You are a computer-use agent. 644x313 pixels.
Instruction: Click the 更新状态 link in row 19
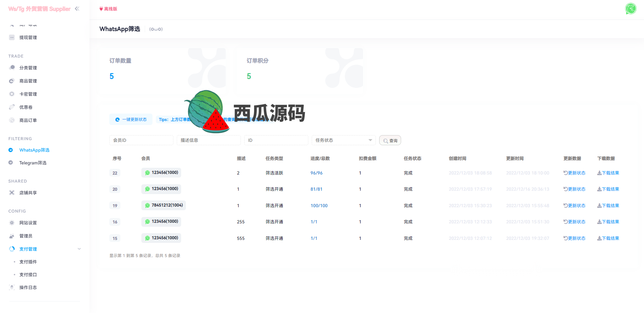[575, 206]
